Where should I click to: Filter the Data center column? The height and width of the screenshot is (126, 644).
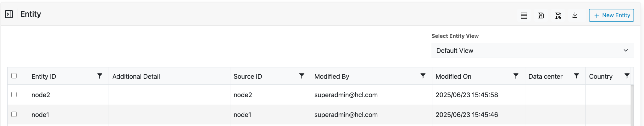pos(576,76)
